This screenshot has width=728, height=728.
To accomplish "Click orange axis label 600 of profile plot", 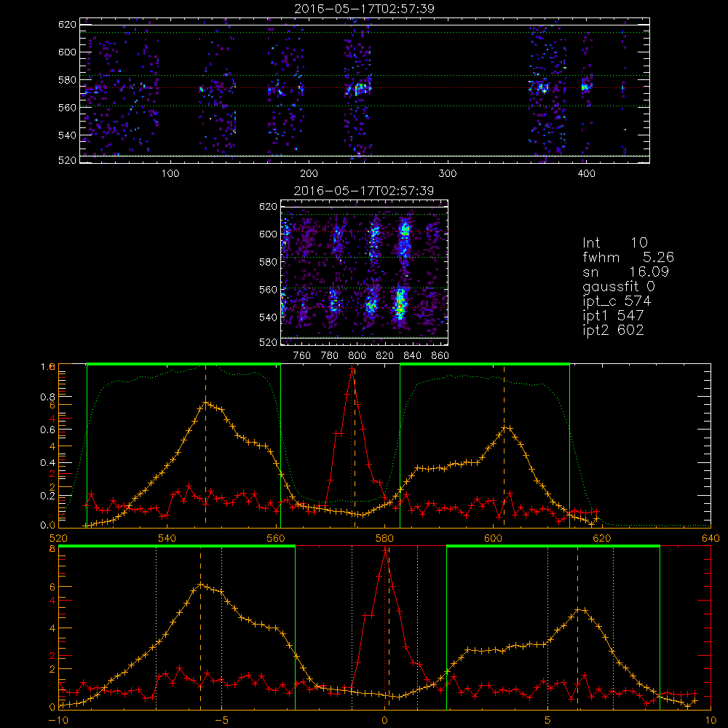I will click(494, 539).
